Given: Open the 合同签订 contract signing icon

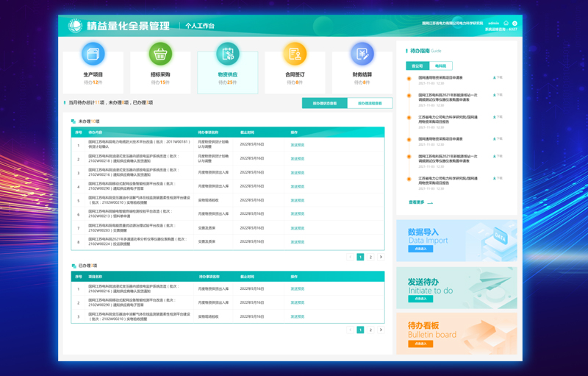Looking at the screenshot, I should (295, 54).
